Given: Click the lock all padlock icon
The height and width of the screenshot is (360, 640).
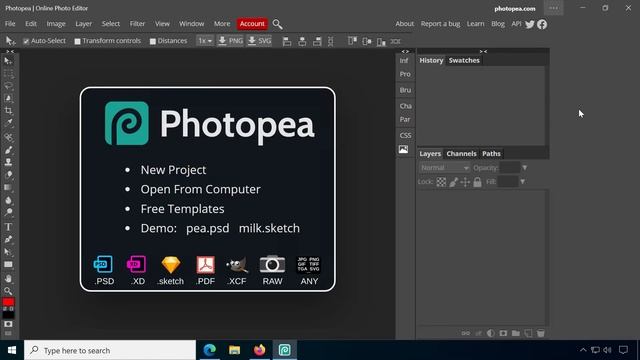Looking at the screenshot, I should (477, 182).
